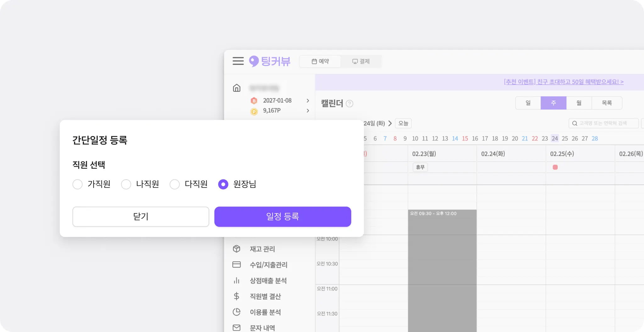Open the 추천 이벤트 invitation link
Image resolution: width=644 pixels, height=332 pixels.
click(563, 82)
